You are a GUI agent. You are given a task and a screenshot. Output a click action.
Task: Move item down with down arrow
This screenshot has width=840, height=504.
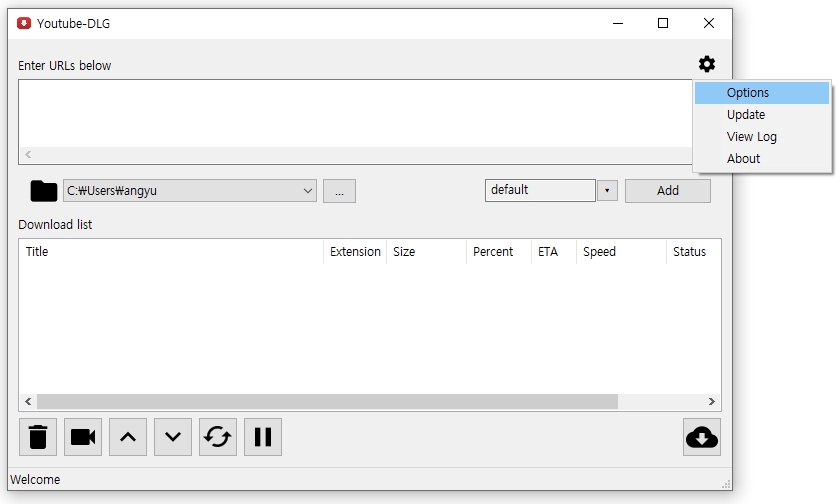pyautogui.click(x=173, y=437)
